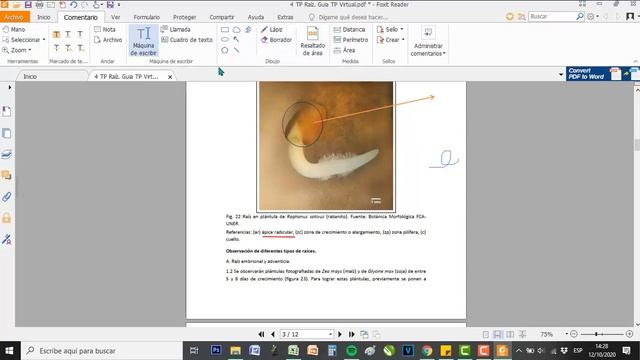Open the Crear stamp dropdown

pos(403,40)
